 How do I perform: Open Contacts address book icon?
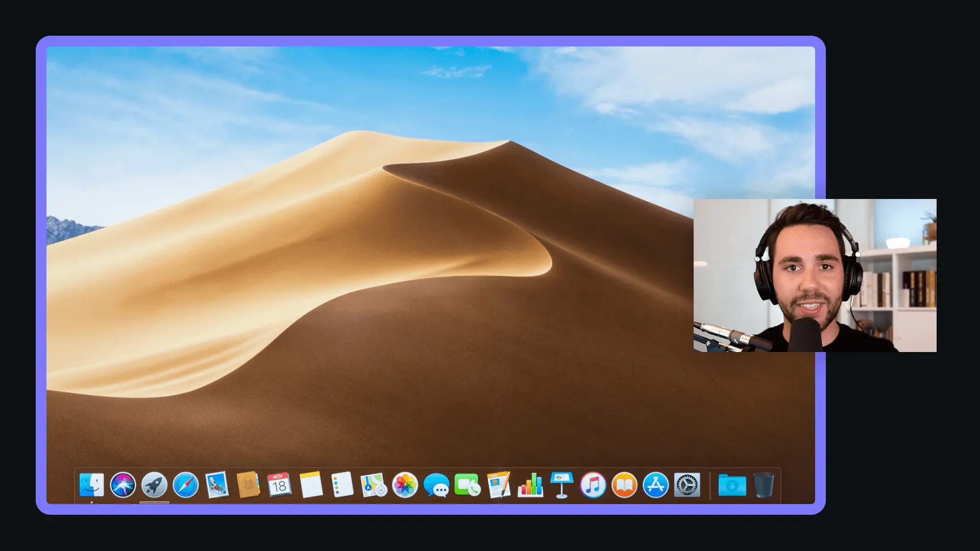coord(249,485)
